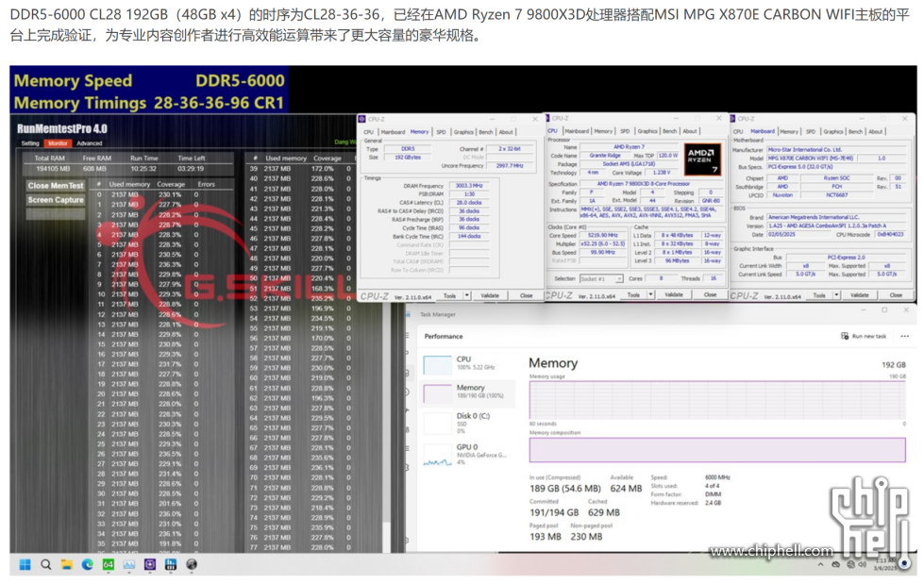This screenshot has width=924, height=584.
Task: Click the Core Speed value 5219.90 MHz
Action: tap(601, 235)
